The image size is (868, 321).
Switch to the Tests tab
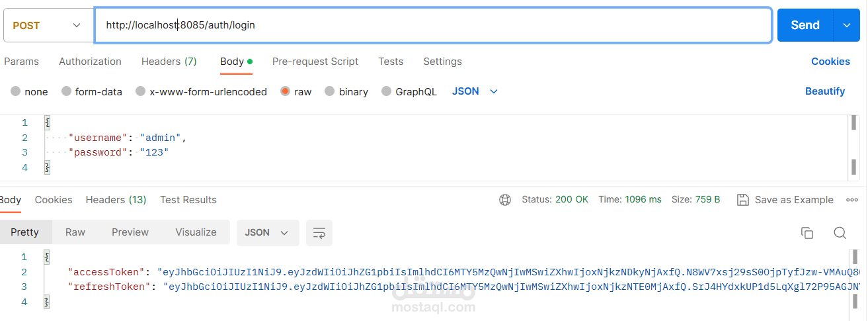391,62
